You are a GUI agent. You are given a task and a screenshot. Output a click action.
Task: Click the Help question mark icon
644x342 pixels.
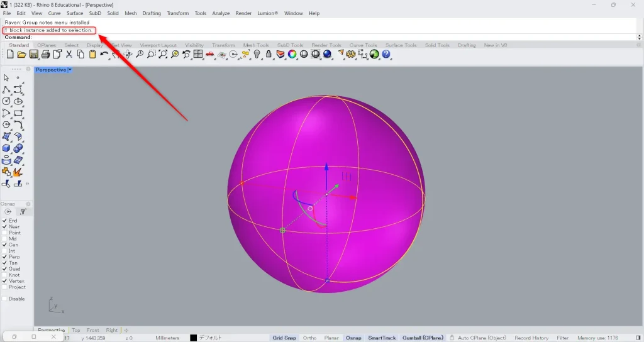pos(386,55)
